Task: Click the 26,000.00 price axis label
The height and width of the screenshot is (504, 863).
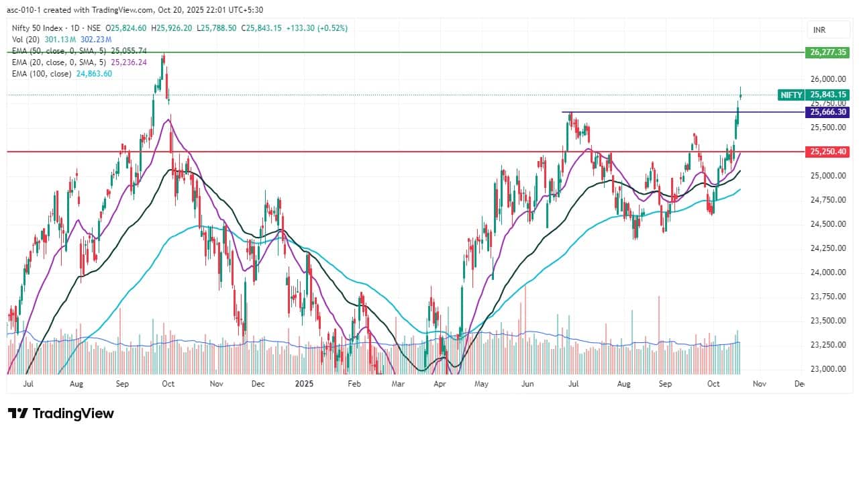Action: (828, 79)
